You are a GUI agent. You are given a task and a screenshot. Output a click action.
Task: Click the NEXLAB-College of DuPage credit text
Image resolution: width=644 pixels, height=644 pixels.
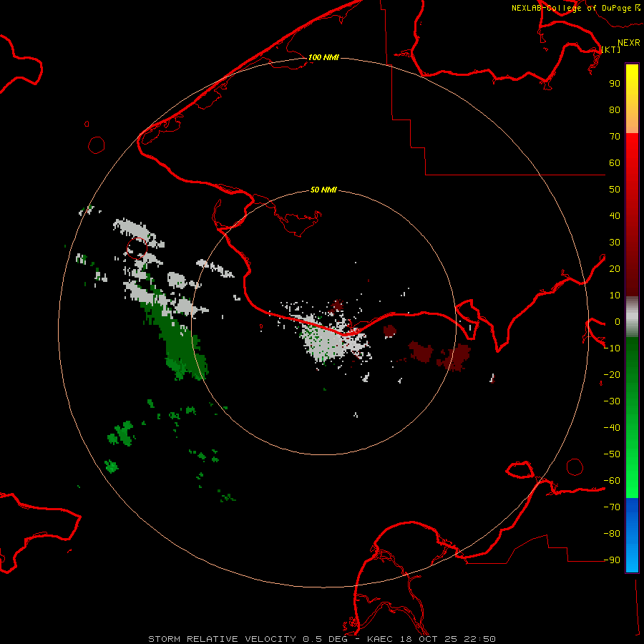(x=571, y=8)
